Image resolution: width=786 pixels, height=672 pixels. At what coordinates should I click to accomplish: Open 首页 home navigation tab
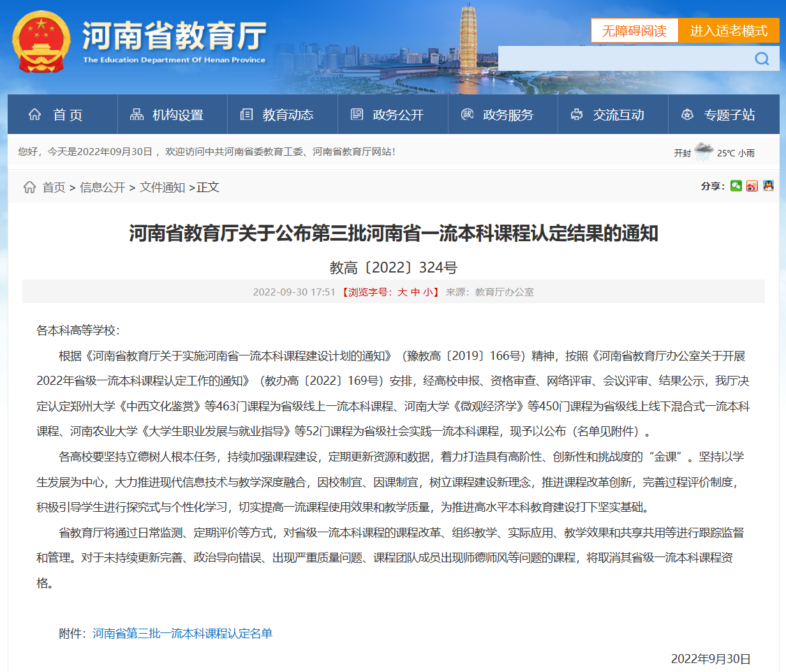pyautogui.click(x=56, y=115)
